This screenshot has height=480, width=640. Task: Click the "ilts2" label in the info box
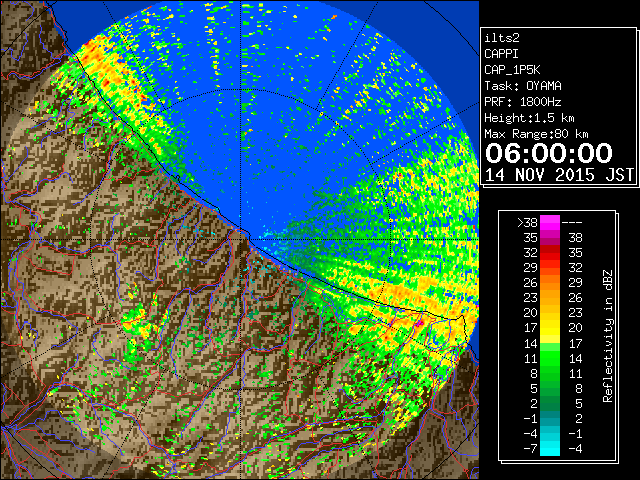point(502,38)
